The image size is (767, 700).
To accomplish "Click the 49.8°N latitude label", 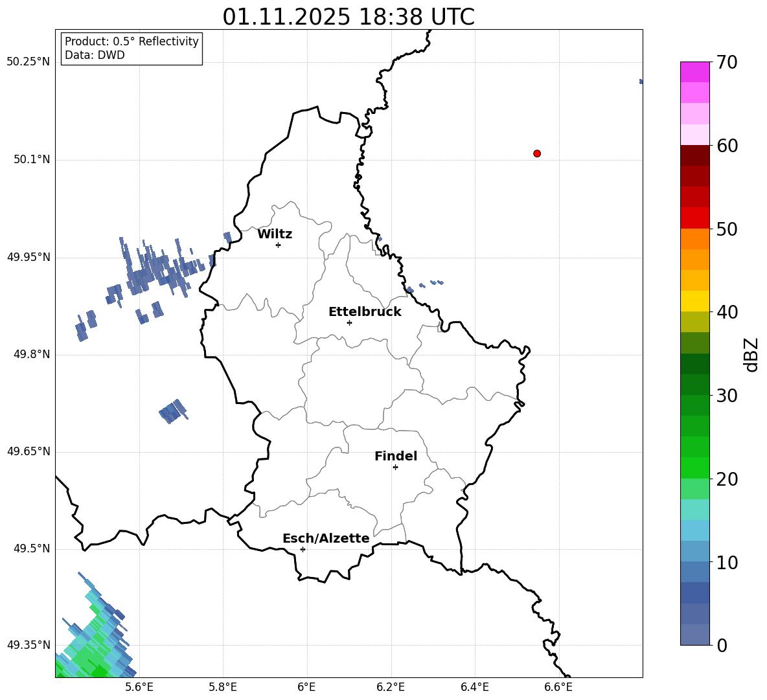I will (32, 354).
